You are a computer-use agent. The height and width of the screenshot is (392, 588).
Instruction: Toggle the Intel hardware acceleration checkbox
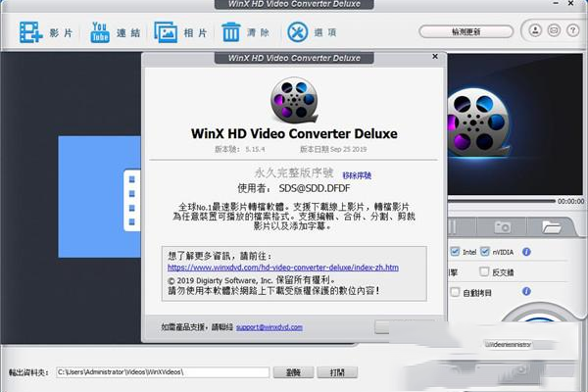point(455,251)
